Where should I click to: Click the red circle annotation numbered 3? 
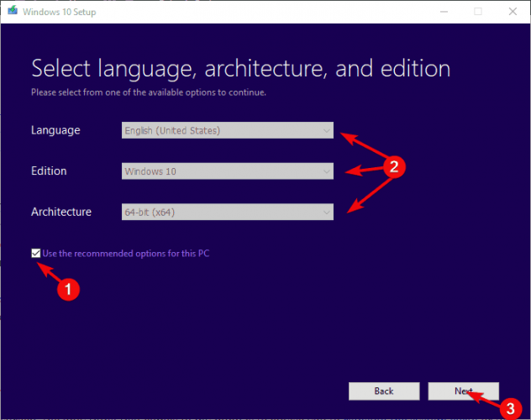click(x=508, y=408)
